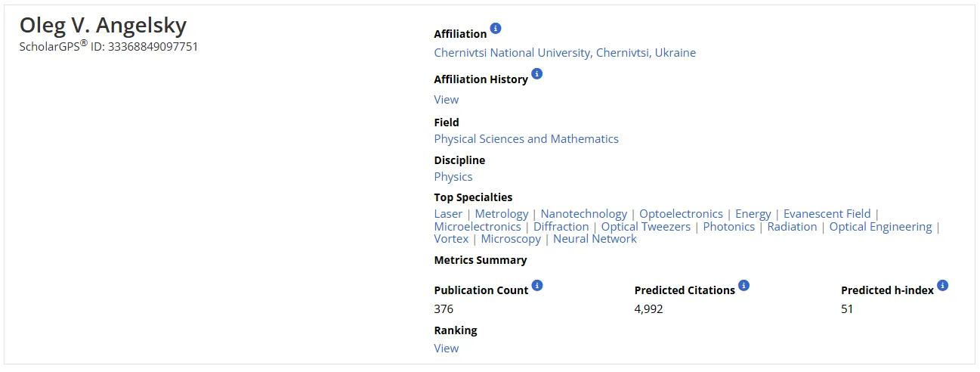Click the Optical Engineering specialty
980x372 pixels.
coord(880,227)
